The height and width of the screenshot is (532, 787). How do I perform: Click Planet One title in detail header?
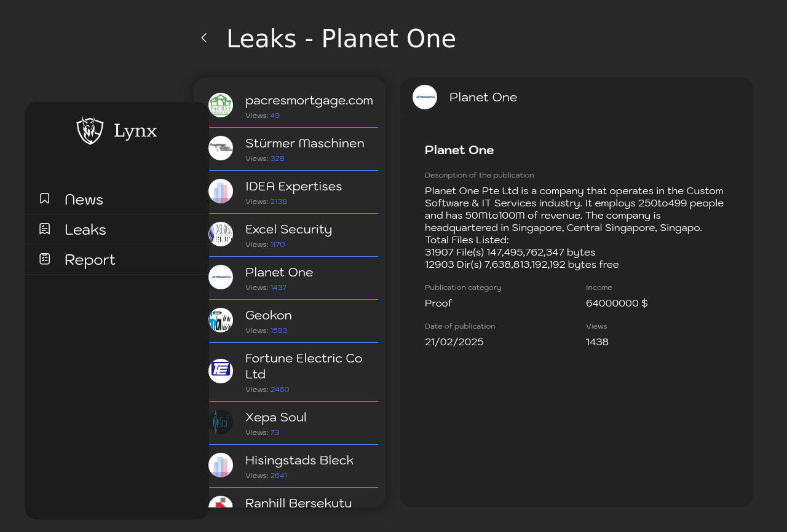click(x=483, y=97)
